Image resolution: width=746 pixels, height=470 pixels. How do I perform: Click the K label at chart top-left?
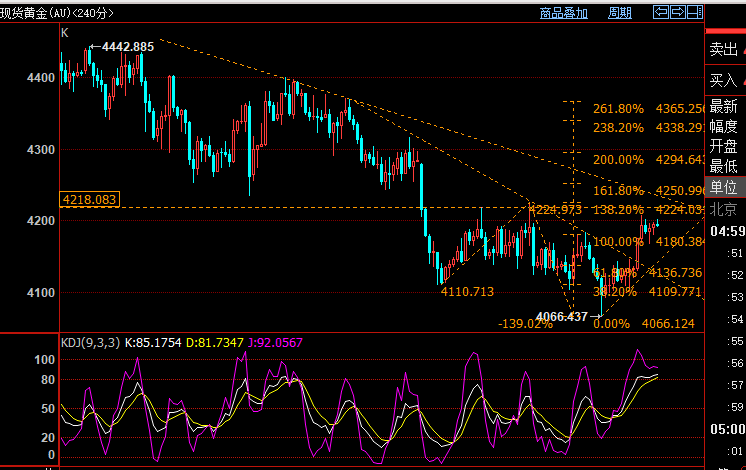click(x=65, y=33)
